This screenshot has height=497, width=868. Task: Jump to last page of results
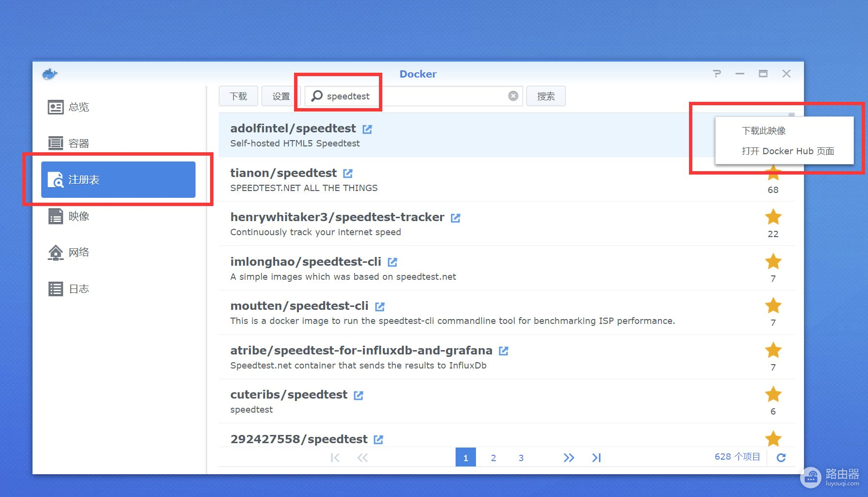tap(596, 458)
